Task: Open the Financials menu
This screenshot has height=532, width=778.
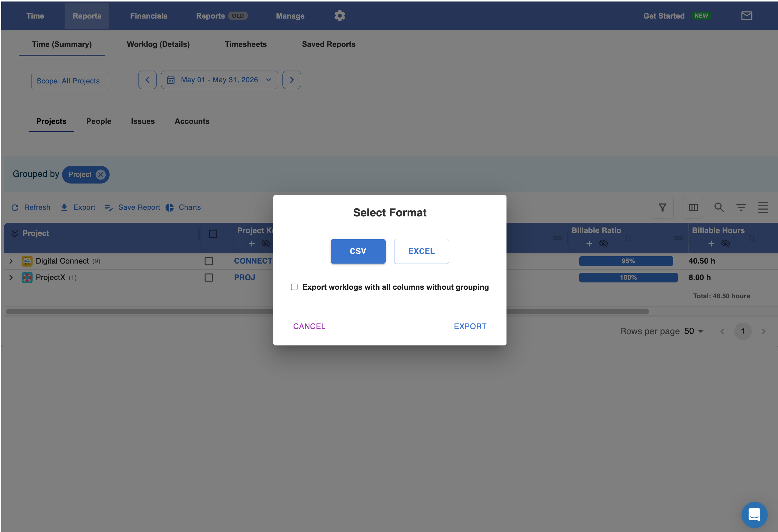Action: coord(148,16)
